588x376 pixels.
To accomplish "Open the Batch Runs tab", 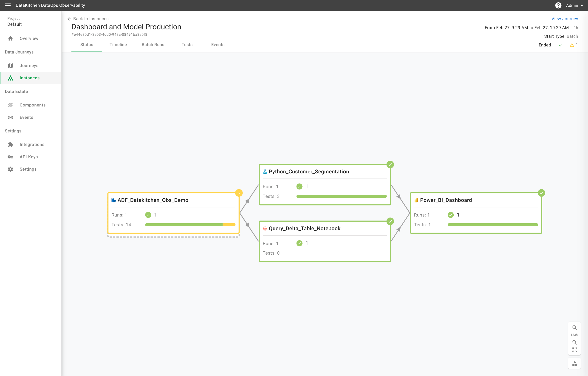I will (x=153, y=45).
